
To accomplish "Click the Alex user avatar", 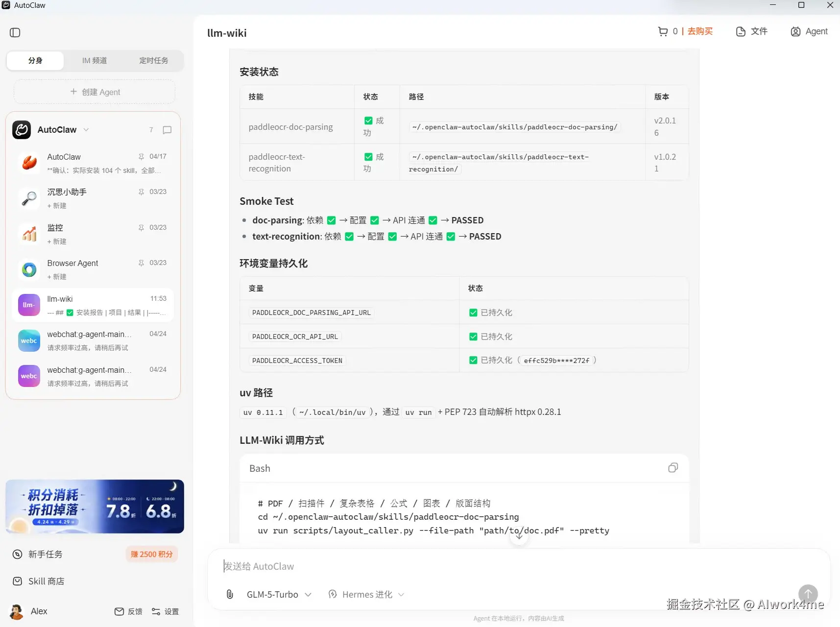I will [17, 611].
